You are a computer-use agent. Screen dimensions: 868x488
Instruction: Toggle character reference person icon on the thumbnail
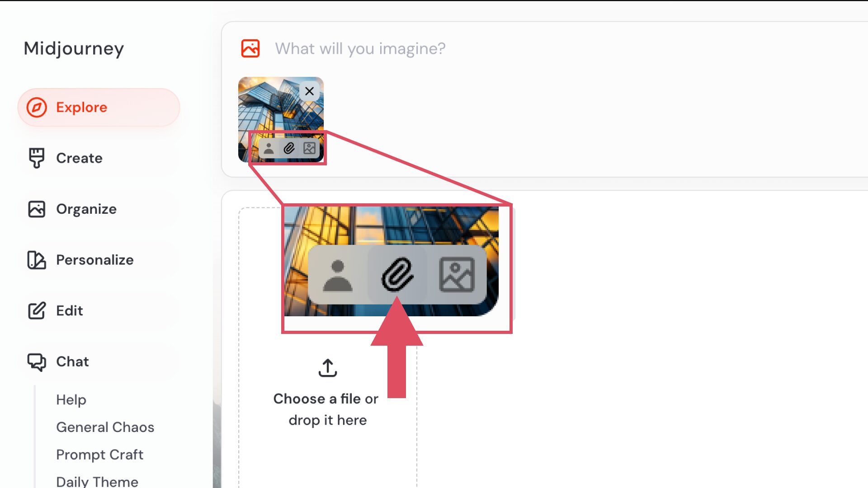point(269,148)
